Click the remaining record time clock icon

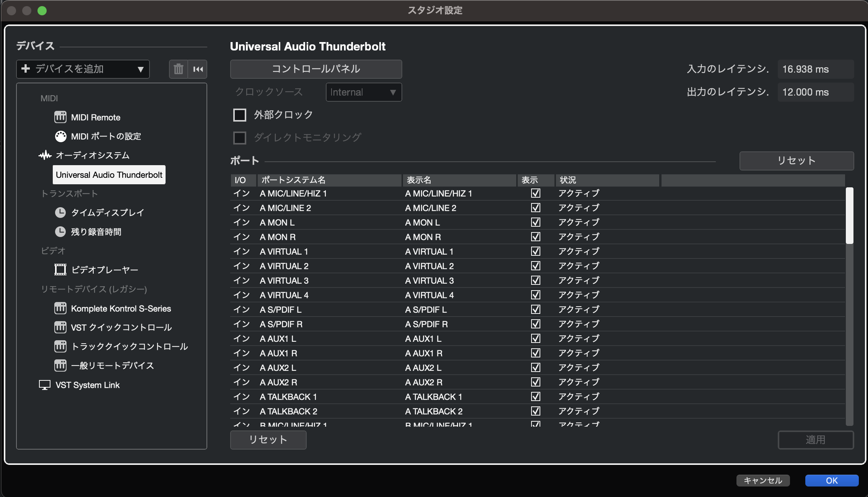[60, 232]
